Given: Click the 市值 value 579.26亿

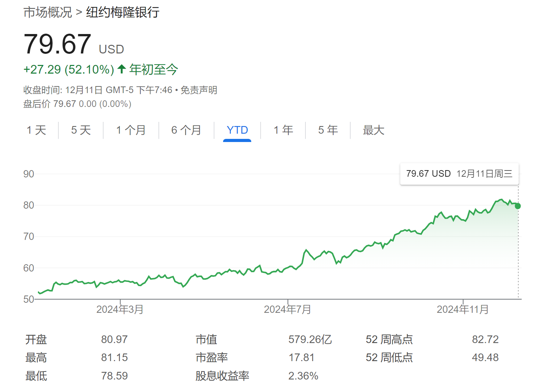Looking at the screenshot, I should point(310,339).
